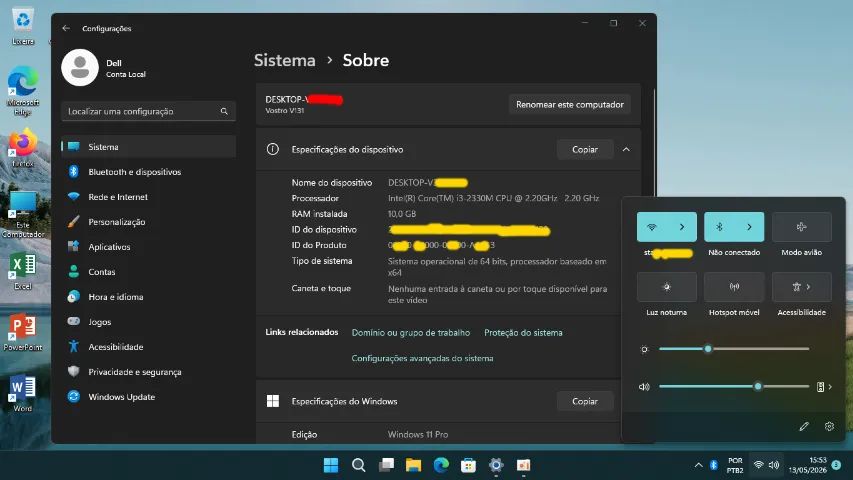Expand Wi-Fi networks list arrow

click(x=682, y=227)
